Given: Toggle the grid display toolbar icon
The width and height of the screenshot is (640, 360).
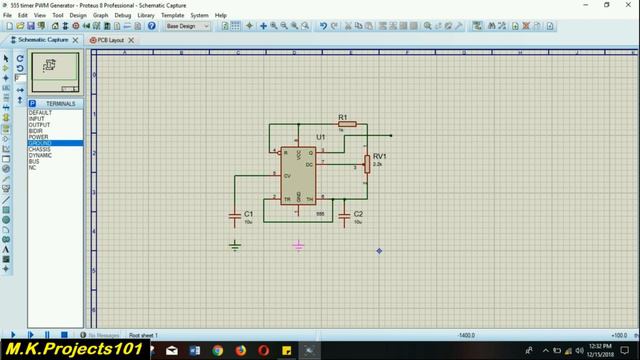Looking at the screenshot, I should point(236,26).
